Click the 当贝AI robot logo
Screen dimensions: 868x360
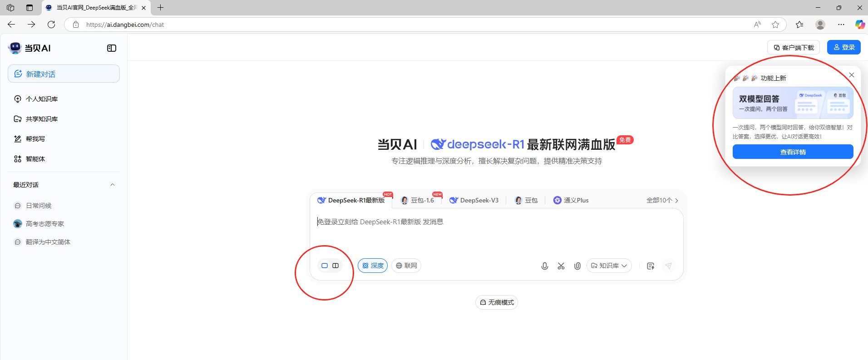tap(15, 48)
